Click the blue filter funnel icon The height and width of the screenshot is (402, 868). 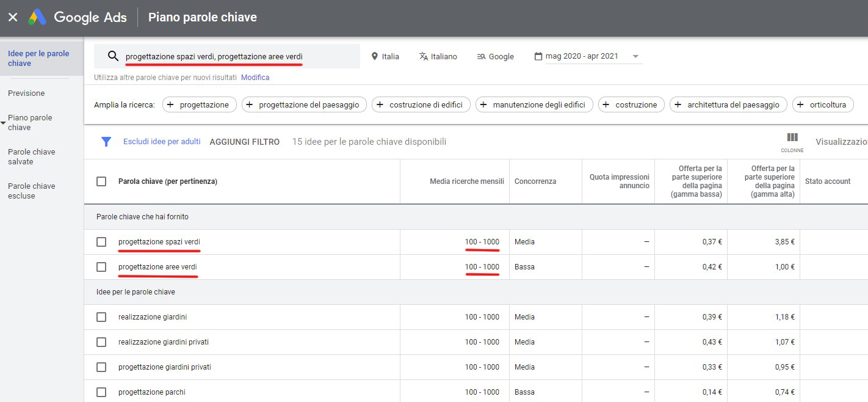coord(106,142)
